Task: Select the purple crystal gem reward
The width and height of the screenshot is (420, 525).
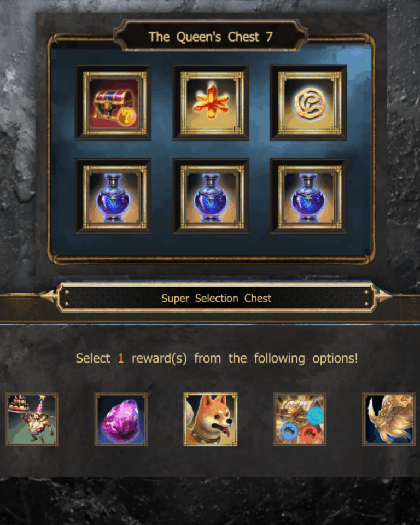Action: (121, 419)
